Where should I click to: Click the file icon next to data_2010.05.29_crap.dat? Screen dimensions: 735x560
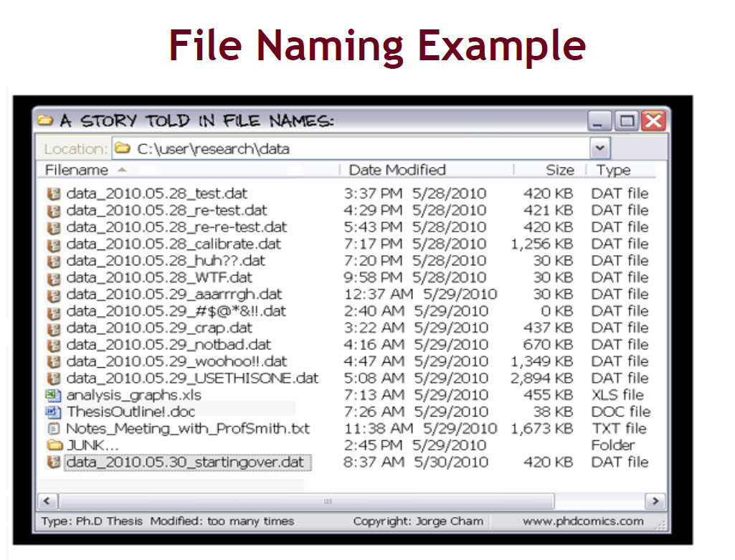point(54,328)
